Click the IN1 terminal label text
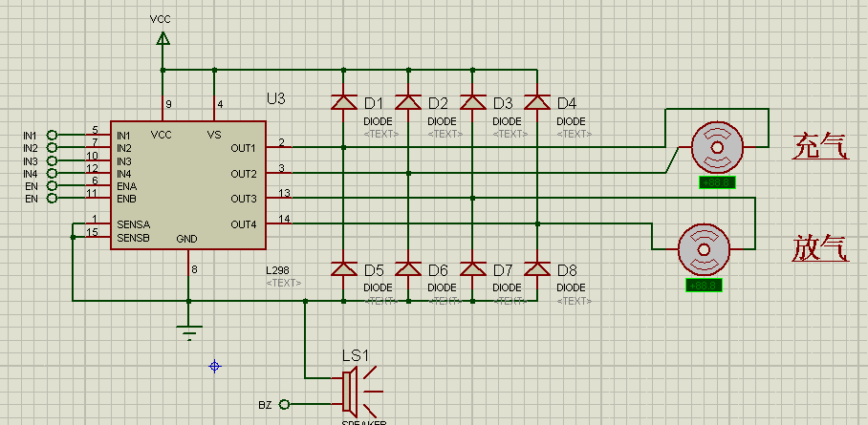The width and height of the screenshot is (868, 425). tap(30, 135)
